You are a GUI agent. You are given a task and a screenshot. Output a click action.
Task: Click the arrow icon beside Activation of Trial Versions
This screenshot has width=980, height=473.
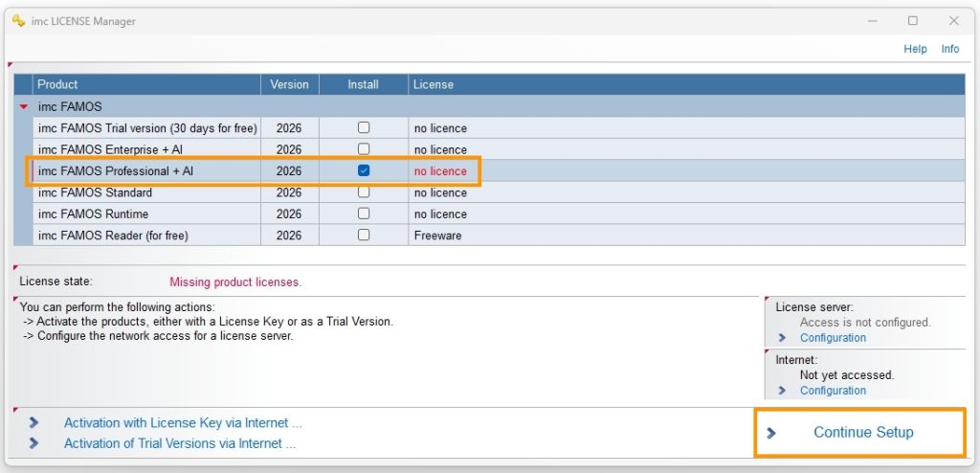click(33, 443)
